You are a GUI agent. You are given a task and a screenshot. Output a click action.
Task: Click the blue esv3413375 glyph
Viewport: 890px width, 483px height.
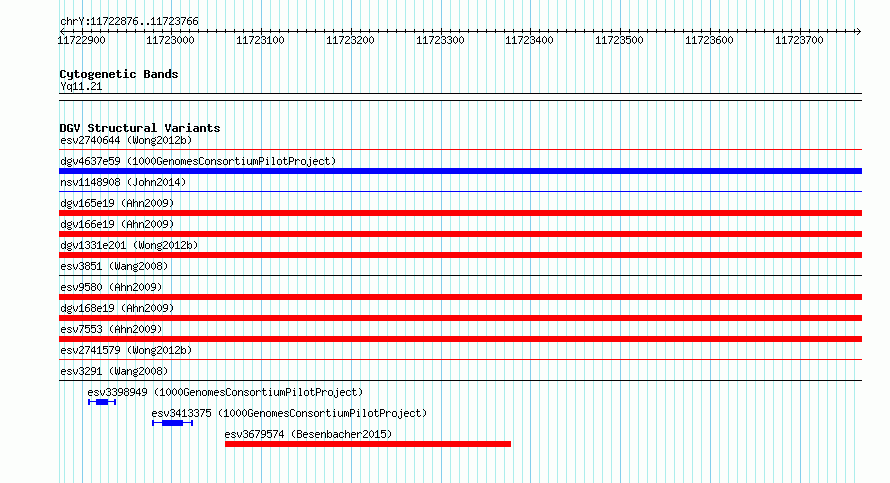[173, 423]
